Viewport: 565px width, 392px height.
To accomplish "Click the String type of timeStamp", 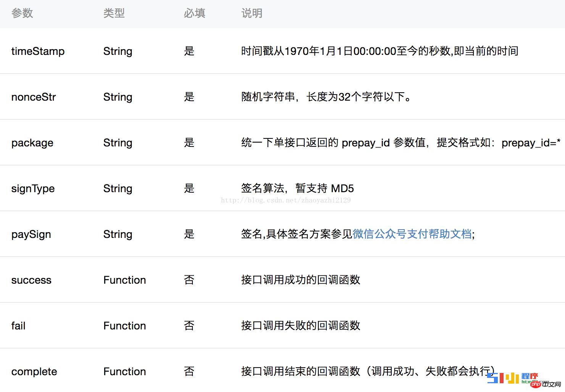I will pyautogui.click(x=118, y=51).
